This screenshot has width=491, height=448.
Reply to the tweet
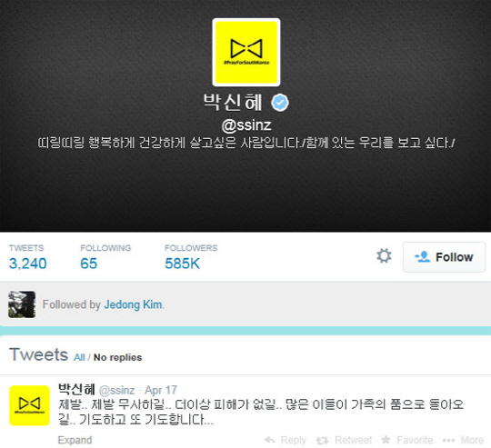(286, 440)
